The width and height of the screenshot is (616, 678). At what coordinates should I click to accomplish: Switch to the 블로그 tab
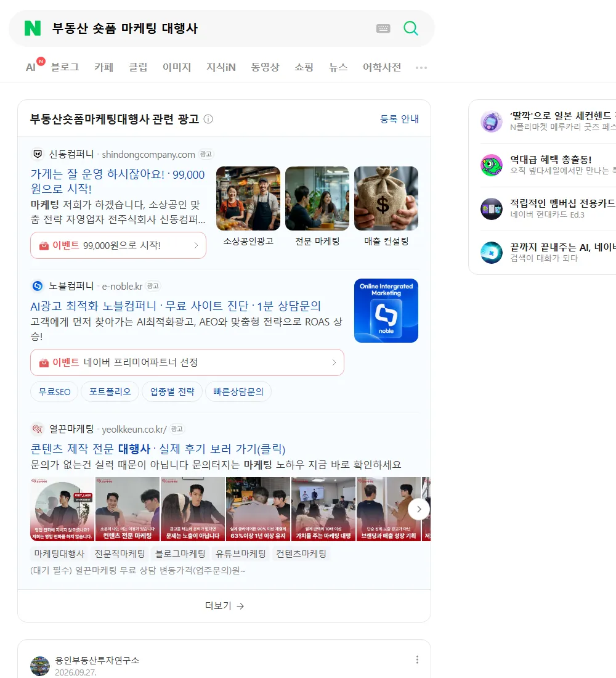click(65, 67)
